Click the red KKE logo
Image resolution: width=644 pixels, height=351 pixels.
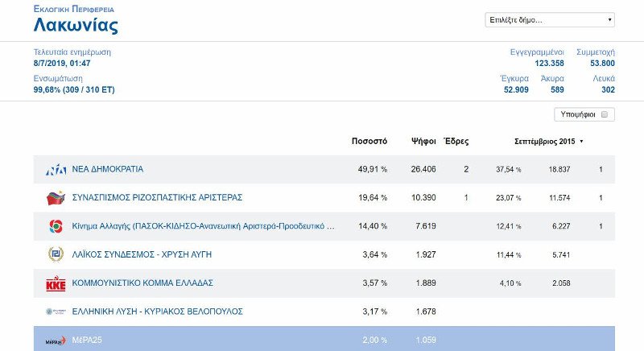point(56,283)
